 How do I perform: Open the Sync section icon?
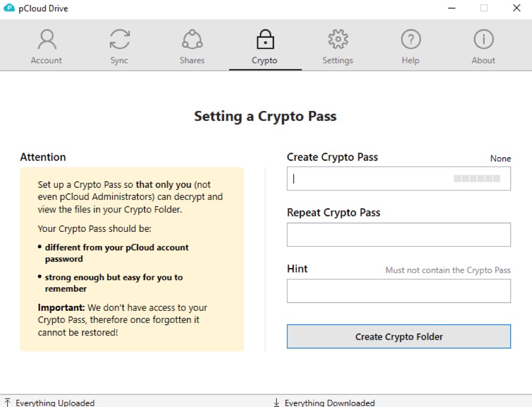point(119,40)
